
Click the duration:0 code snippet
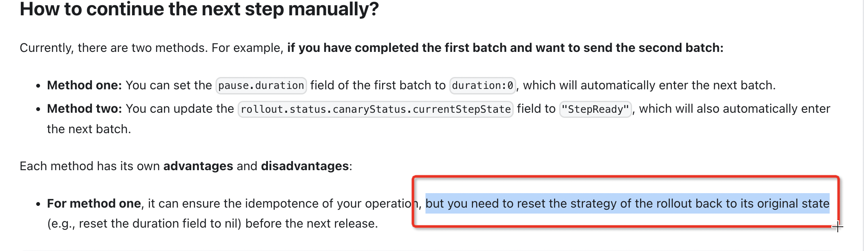click(x=482, y=86)
